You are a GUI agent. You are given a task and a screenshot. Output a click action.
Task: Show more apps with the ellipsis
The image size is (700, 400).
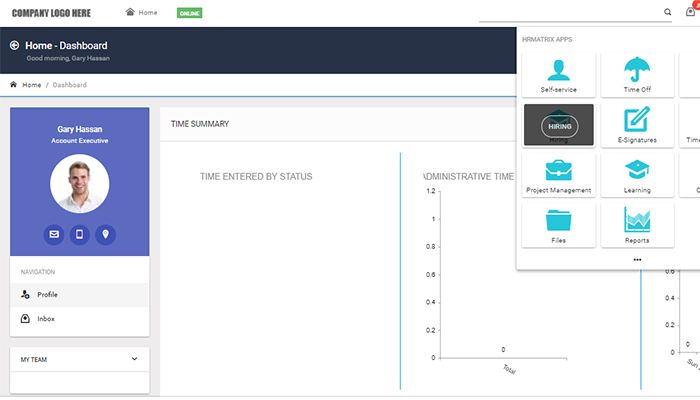pos(637,259)
